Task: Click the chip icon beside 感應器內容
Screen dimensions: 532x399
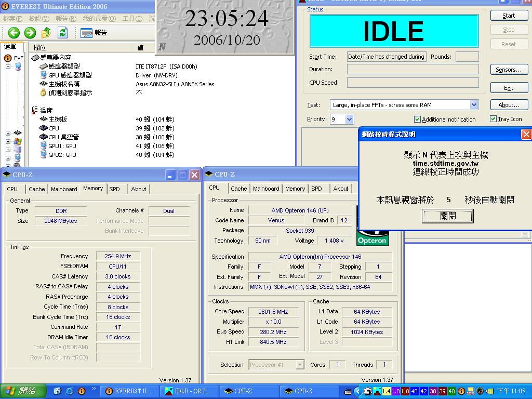Action: click(35, 58)
